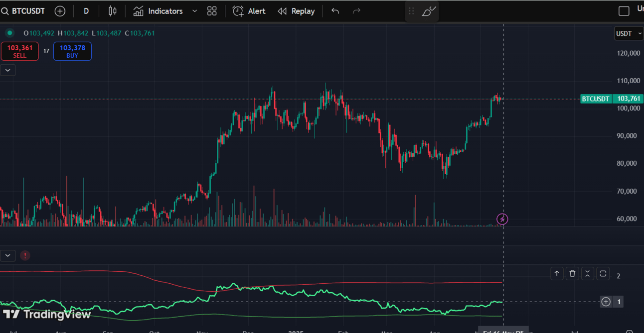Collapse the main chart legend chevron
This screenshot has width=644, height=333.
8,70
